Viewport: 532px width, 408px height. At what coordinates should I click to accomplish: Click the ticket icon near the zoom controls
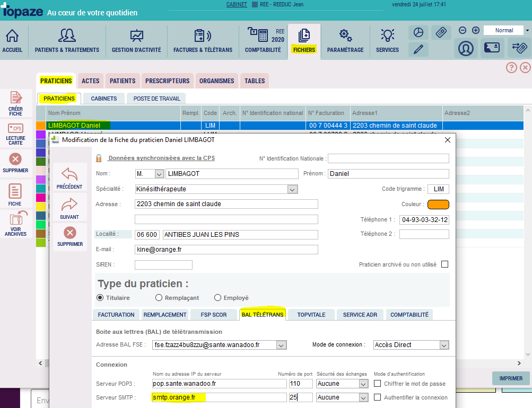pyautogui.click(x=441, y=32)
